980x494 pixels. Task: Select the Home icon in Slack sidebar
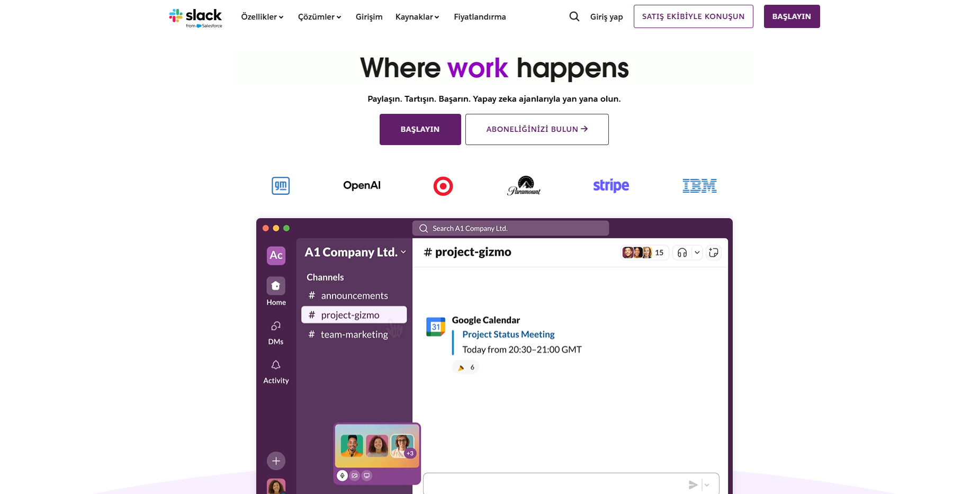pyautogui.click(x=276, y=286)
